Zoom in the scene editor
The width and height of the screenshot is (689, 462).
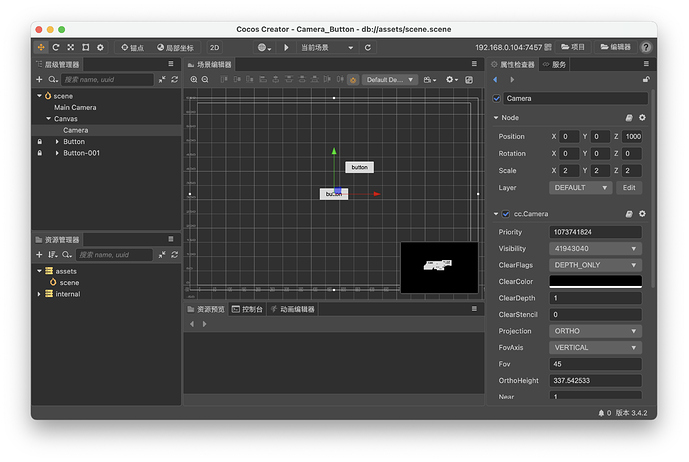(x=194, y=80)
